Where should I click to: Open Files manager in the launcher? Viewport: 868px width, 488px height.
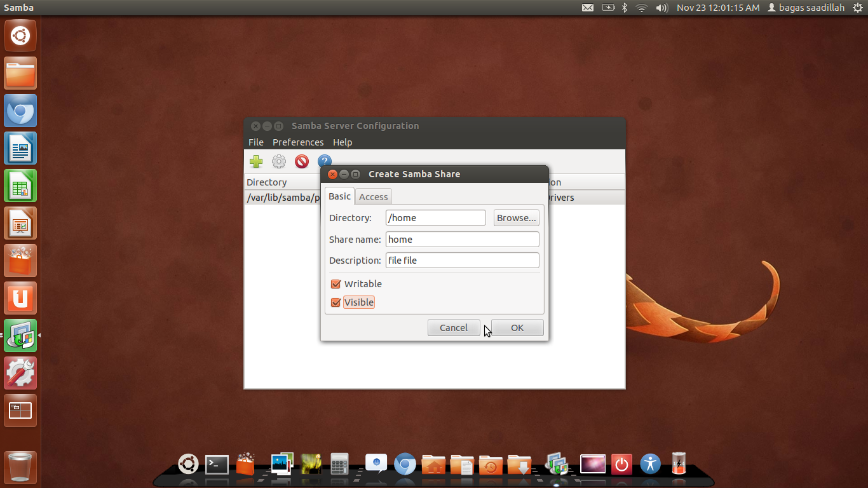tap(20, 73)
